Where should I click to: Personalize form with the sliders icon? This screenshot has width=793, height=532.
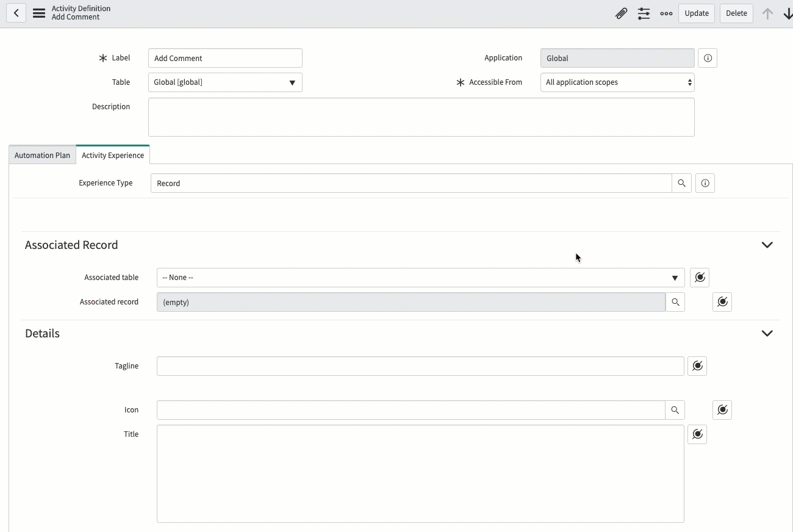pos(644,13)
